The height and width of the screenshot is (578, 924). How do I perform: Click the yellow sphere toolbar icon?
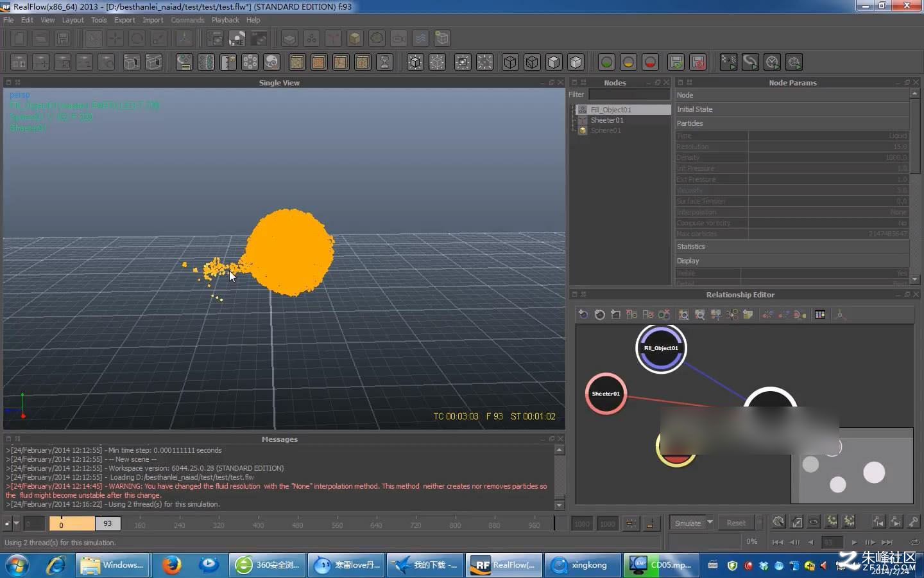tap(628, 62)
